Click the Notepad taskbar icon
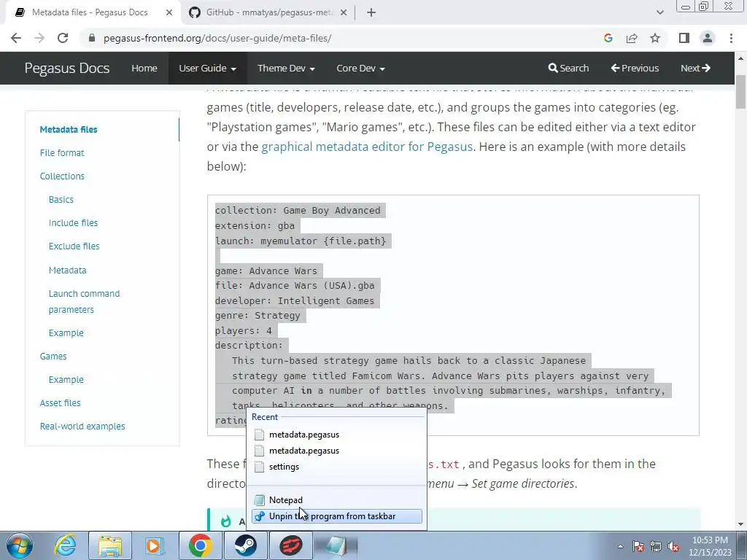This screenshot has height=560, width=747. tap(336, 545)
